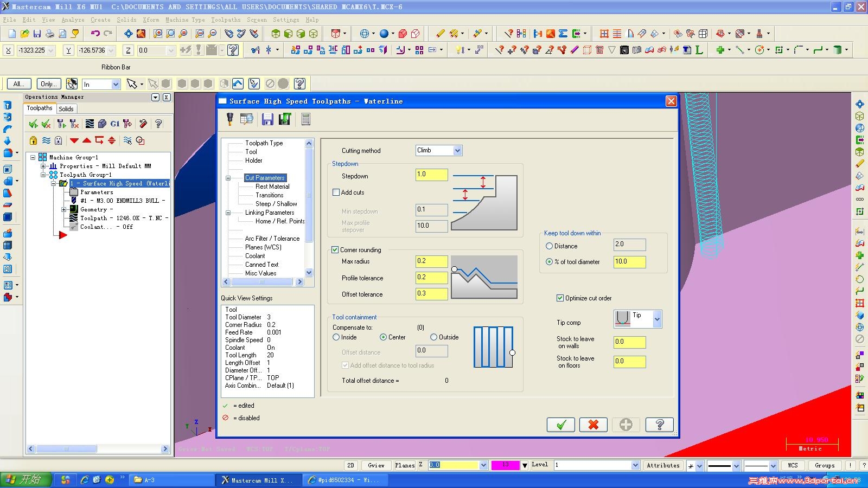Viewport: 868px width, 488px height.
Task: Click the Apply plus button in the dialog
Action: click(x=626, y=425)
